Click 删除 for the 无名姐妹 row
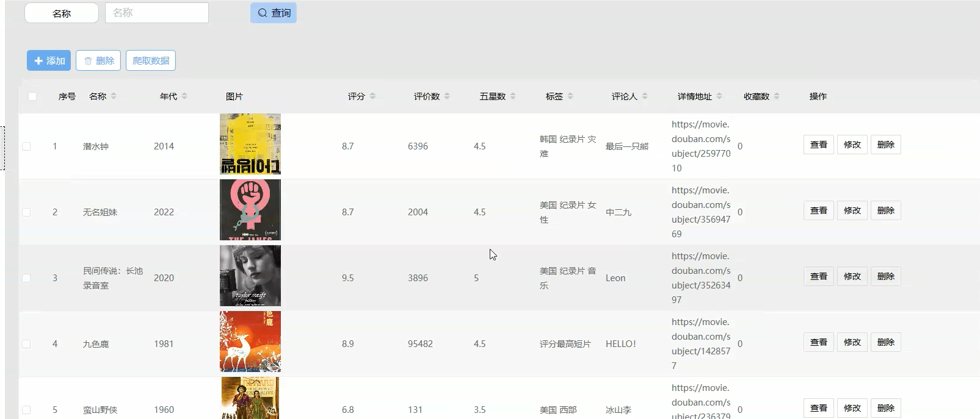Screen dimensions: 980x419 [x=886, y=210]
